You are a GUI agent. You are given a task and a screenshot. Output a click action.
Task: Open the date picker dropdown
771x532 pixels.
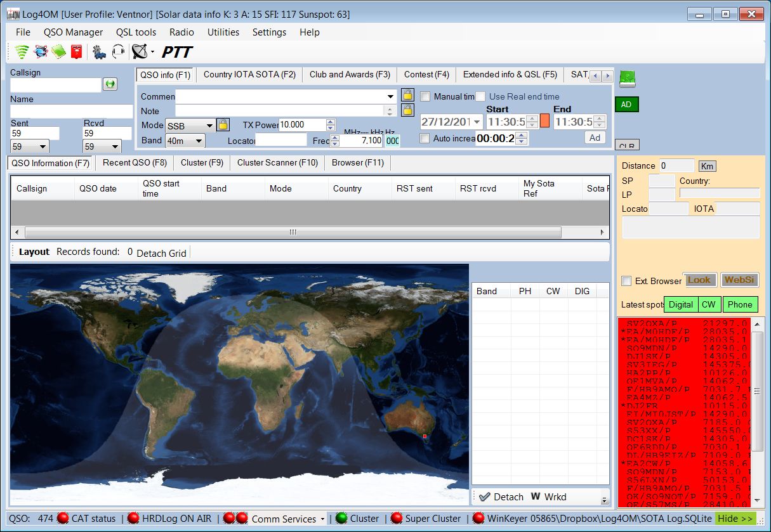click(x=477, y=122)
